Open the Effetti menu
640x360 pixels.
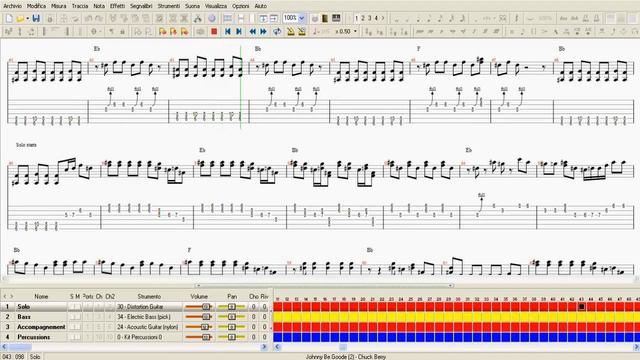pyautogui.click(x=118, y=6)
